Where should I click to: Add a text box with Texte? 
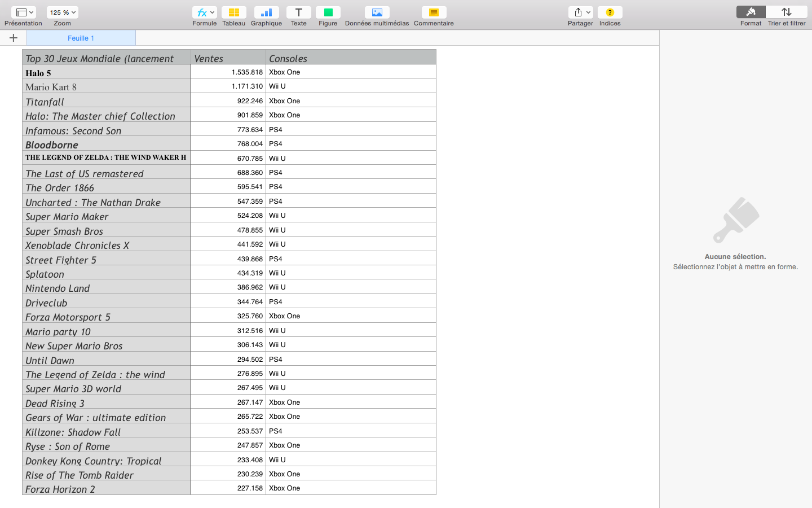(298, 12)
